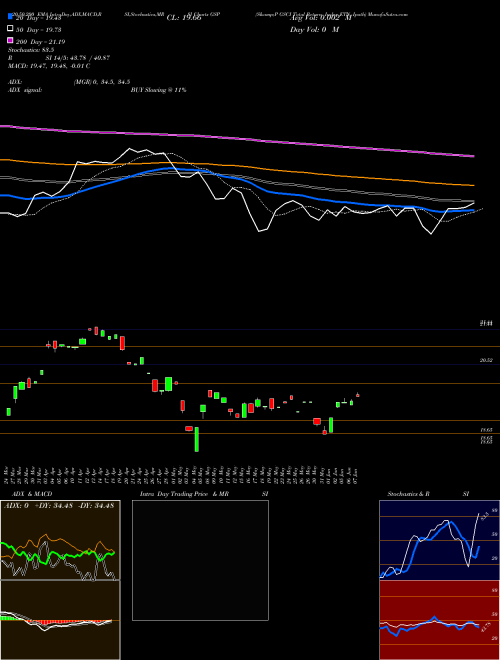Click the 'Avg Vol: 0.002 M' label
The image size is (500, 660).
(320, 18)
